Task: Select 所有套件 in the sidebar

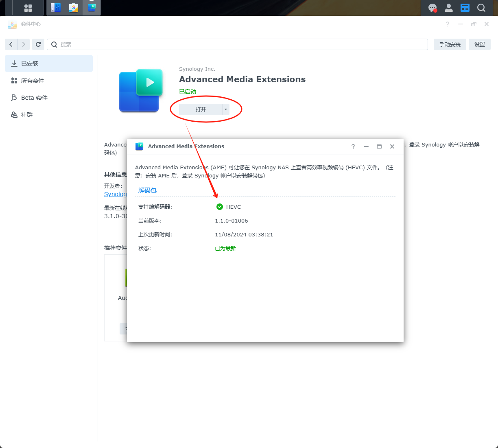Action: 49,81
